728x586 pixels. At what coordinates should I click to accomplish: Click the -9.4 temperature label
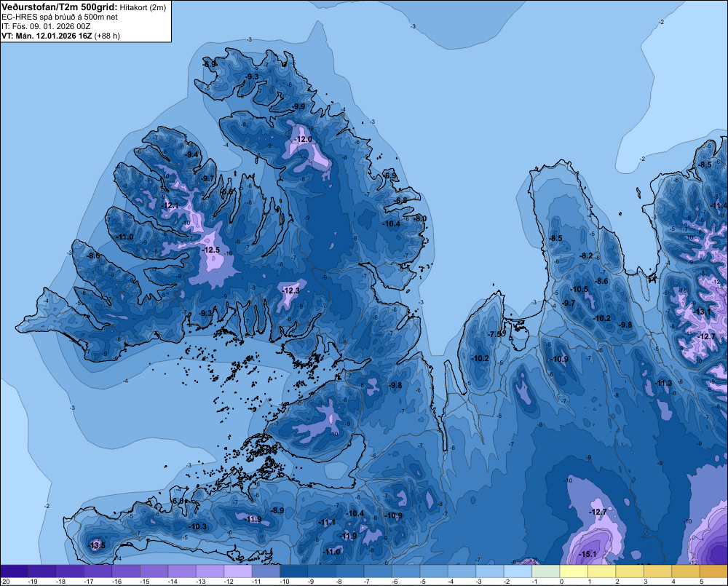pyautogui.click(x=191, y=154)
